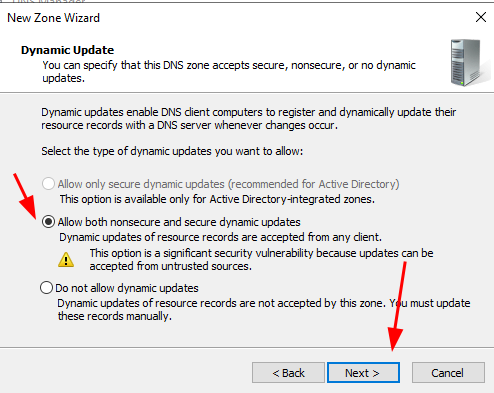Click the server tower icon in header
This screenshot has height=393, width=494.
tap(466, 62)
